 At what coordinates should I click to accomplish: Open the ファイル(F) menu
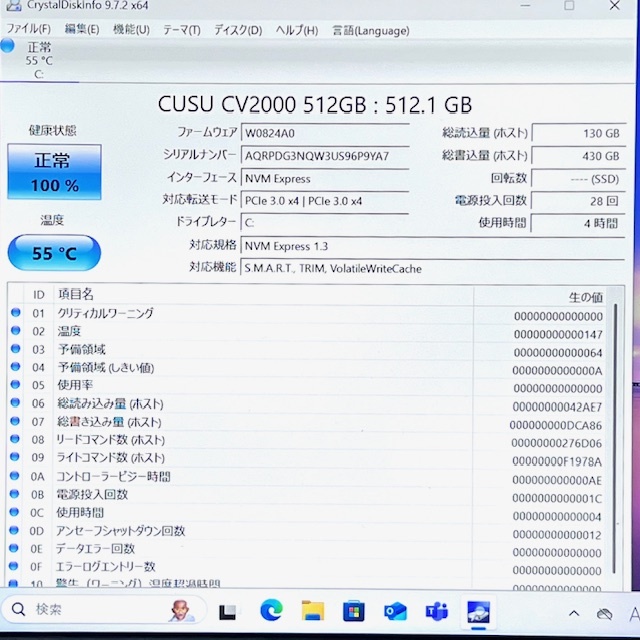click(29, 29)
